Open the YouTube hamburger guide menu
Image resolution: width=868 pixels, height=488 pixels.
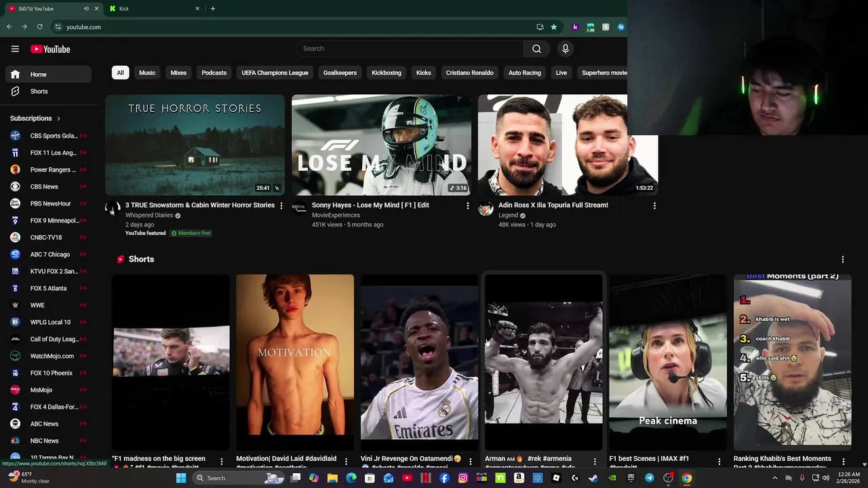click(15, 49)
